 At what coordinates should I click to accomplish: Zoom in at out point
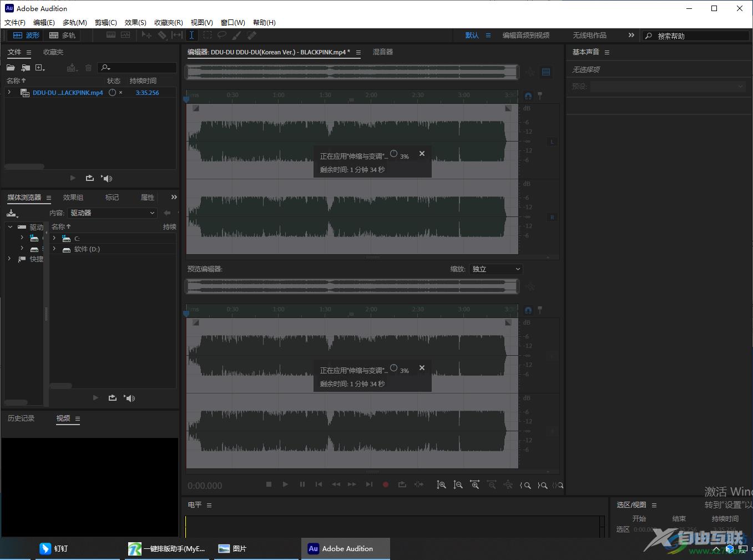pyautogui.click(x=542, y=485)
